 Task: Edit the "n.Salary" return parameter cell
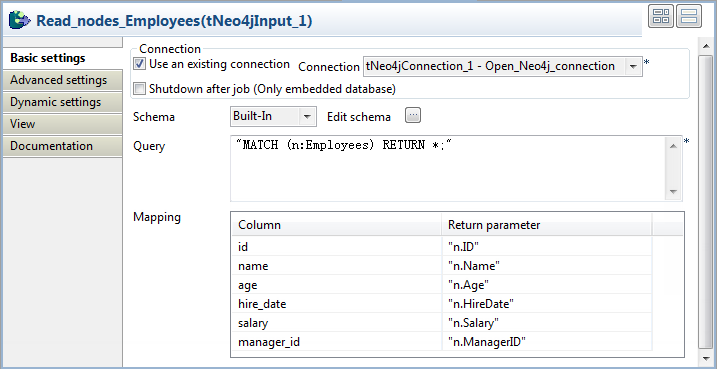(547, 323)
